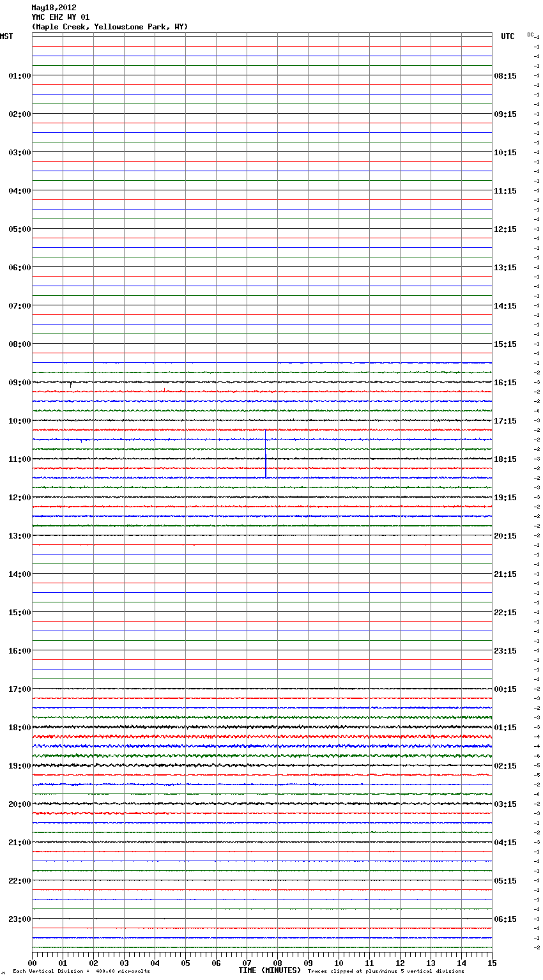This screenshot has width=543, height=980.
Task: Click the 10:15 UTC time label
Action: [505, 153]
